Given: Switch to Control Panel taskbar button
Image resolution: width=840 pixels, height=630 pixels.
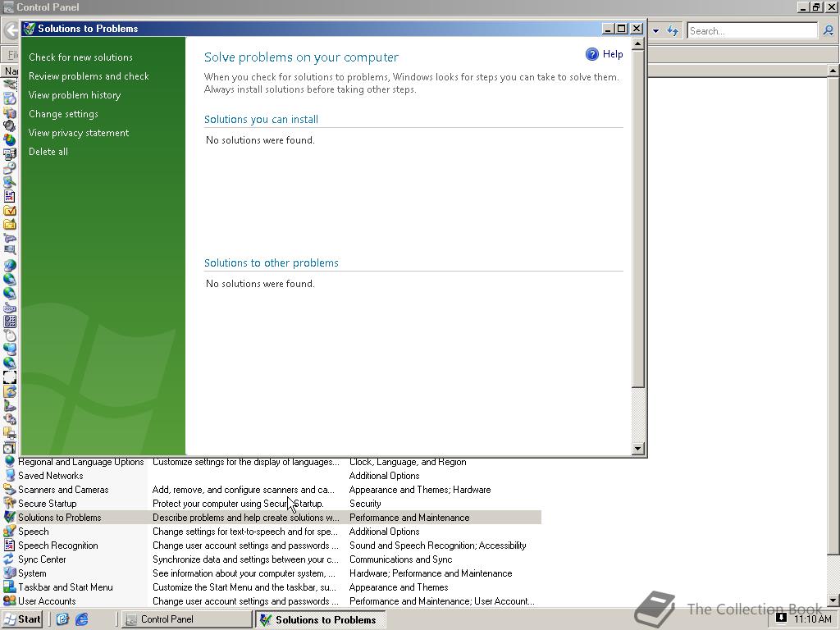Looking at the screenshot, I should pyautogui.click(x=185, y=619).
